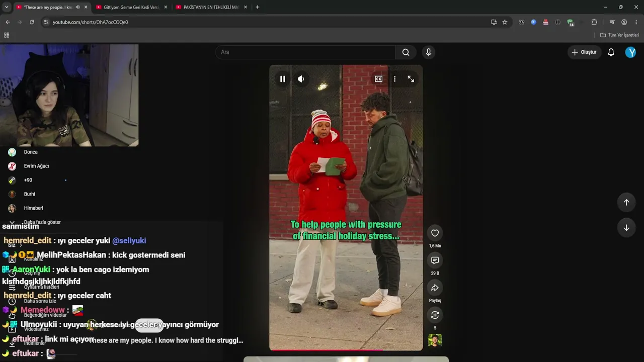Close the PAKİSTAN'IN EN TEHLİKELİ tab
This screenshot has width=644, height=362.
coord(246,7)
